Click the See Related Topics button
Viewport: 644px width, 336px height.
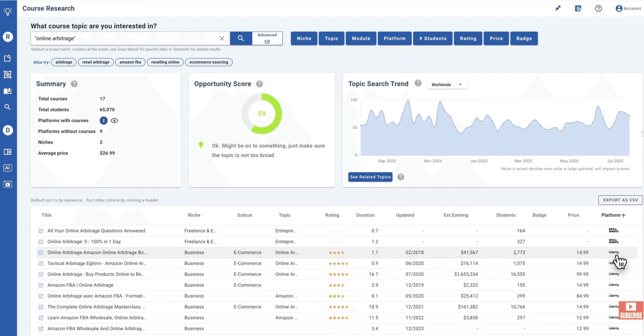point(370,177)
